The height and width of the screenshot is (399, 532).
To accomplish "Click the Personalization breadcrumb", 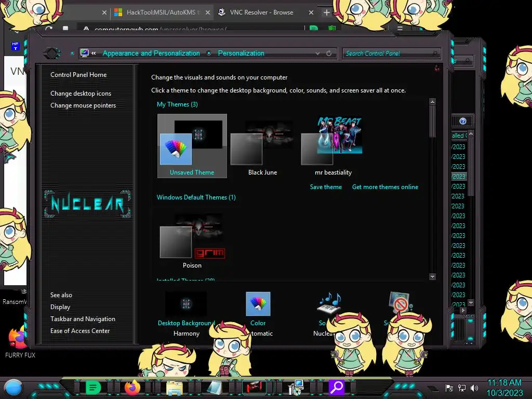I will point(241,54).
